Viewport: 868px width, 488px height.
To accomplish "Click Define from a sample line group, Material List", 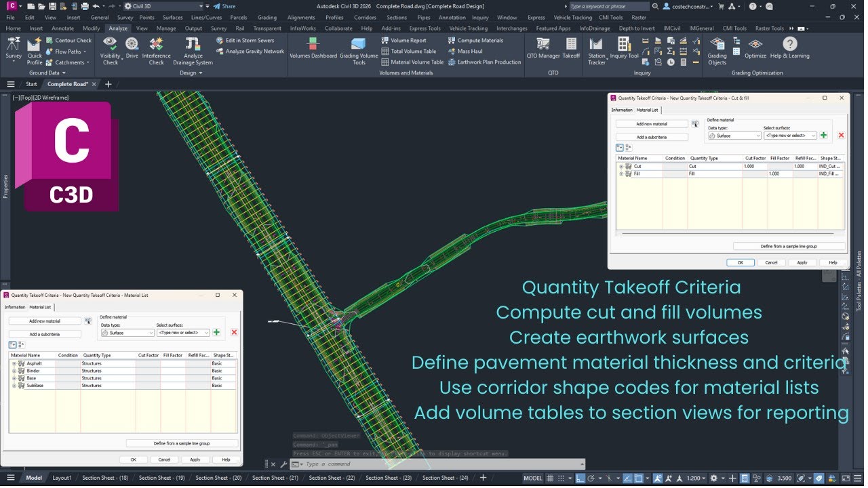I will coord(182,443).
